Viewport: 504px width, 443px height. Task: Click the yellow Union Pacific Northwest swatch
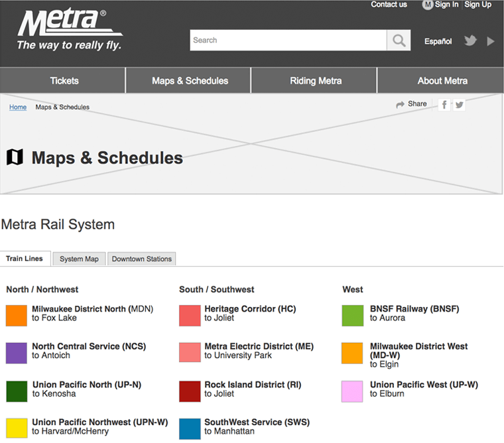(x=17, y=428)
